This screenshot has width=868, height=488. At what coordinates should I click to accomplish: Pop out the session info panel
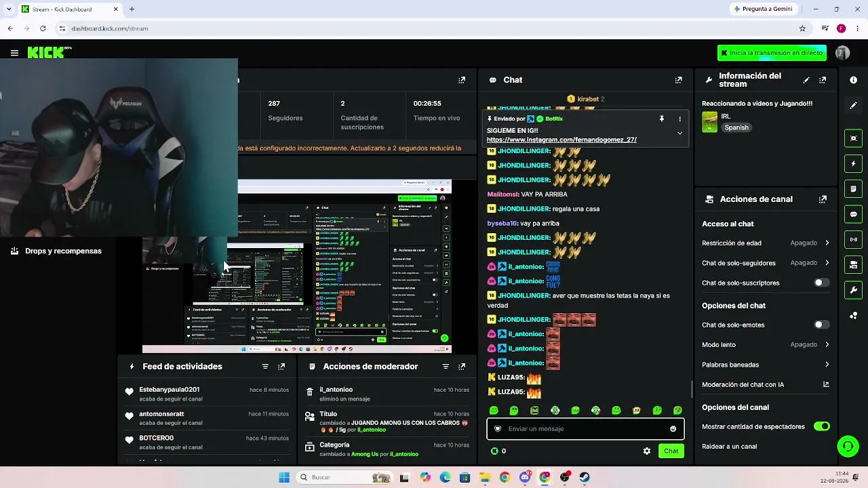click(462, 80)
